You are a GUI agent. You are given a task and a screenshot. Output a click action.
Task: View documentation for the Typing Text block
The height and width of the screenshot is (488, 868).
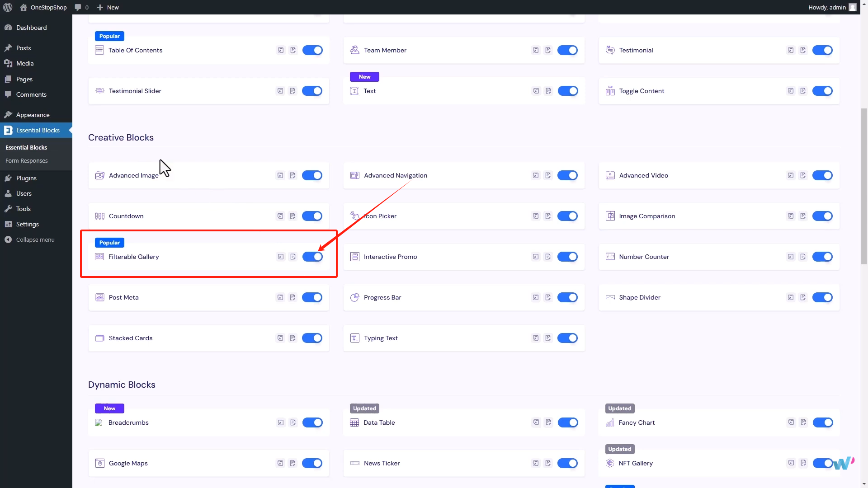click(x=548, y=338)
